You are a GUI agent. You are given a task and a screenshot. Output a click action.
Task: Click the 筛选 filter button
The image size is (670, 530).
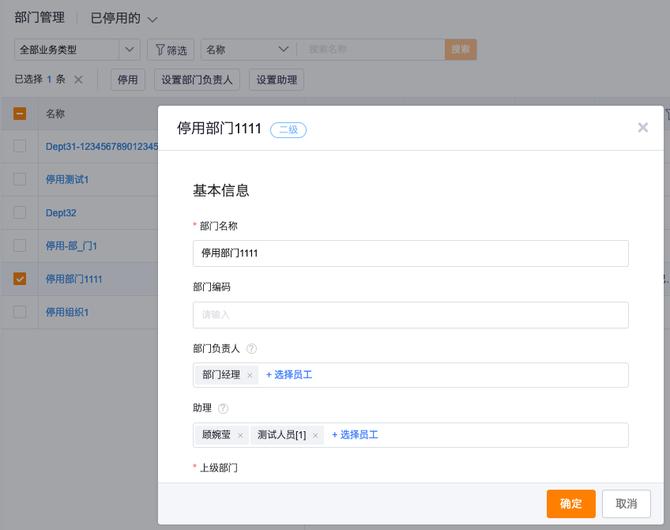tap(171, 50)
